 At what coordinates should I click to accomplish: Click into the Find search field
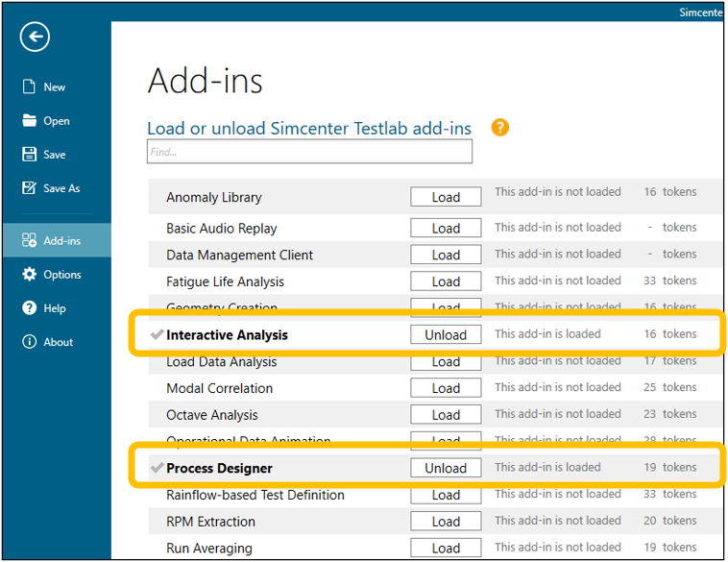309,152
